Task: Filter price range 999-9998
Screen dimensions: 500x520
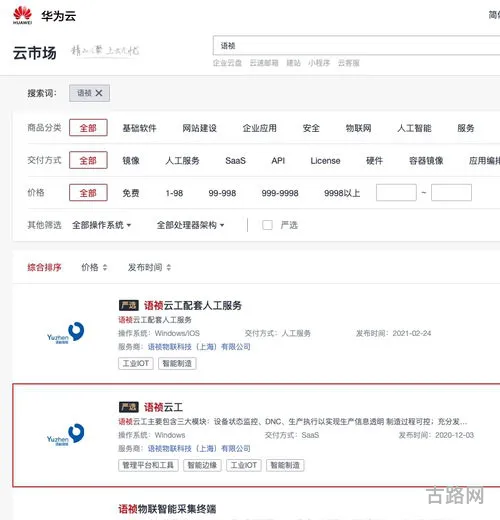Action: coord(280,193)
